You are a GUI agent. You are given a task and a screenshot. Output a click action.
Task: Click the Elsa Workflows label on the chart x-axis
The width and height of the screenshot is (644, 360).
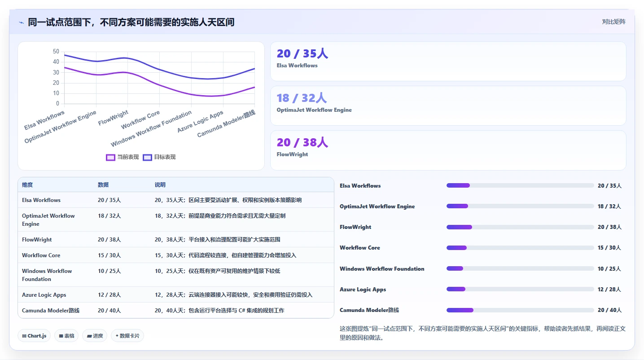(44, 120)
